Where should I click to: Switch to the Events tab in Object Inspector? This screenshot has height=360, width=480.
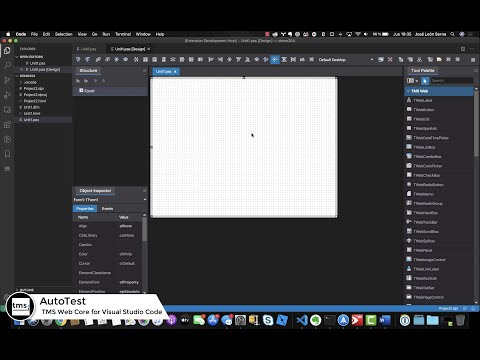[x=107, y=209]
